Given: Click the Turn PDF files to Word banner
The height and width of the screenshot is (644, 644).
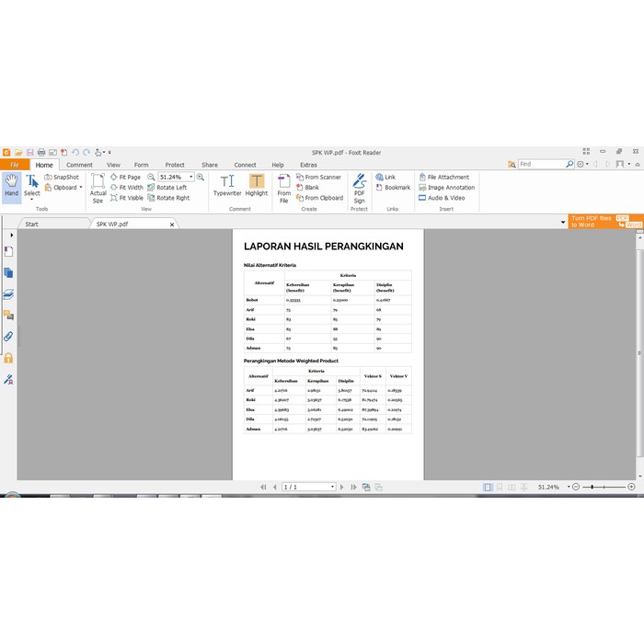Looking at the screenshot, I should click(x=605, y=222).
